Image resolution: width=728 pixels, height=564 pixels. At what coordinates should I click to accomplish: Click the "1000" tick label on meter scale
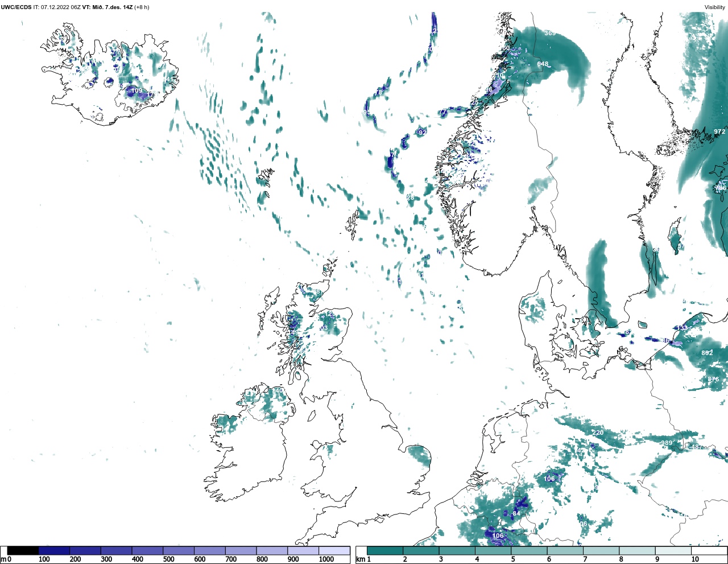(326, 559)
